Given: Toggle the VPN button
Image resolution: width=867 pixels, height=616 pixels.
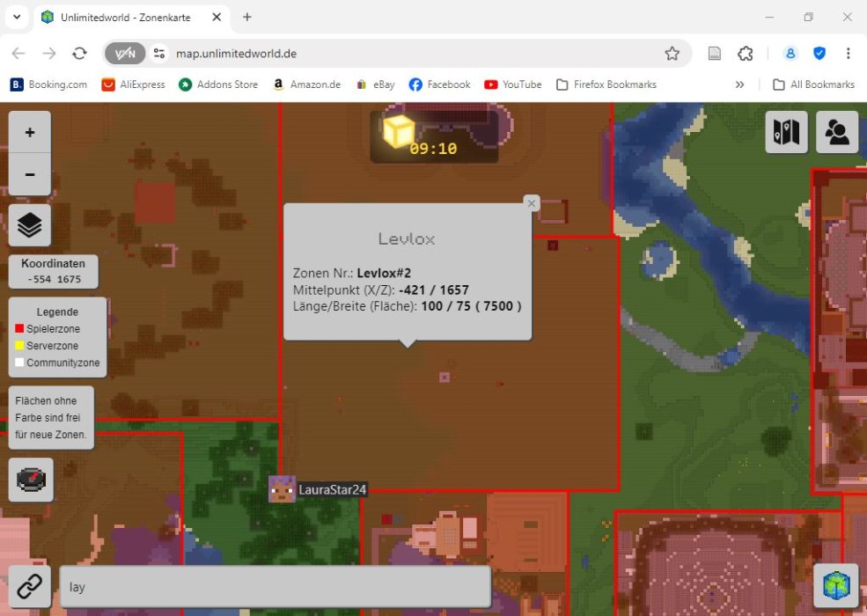Looking at the screenshot, I should pos(125,54).
